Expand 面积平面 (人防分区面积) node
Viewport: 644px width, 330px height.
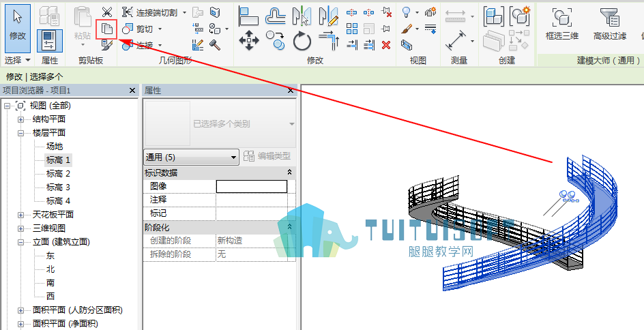[x=20, y=310]
